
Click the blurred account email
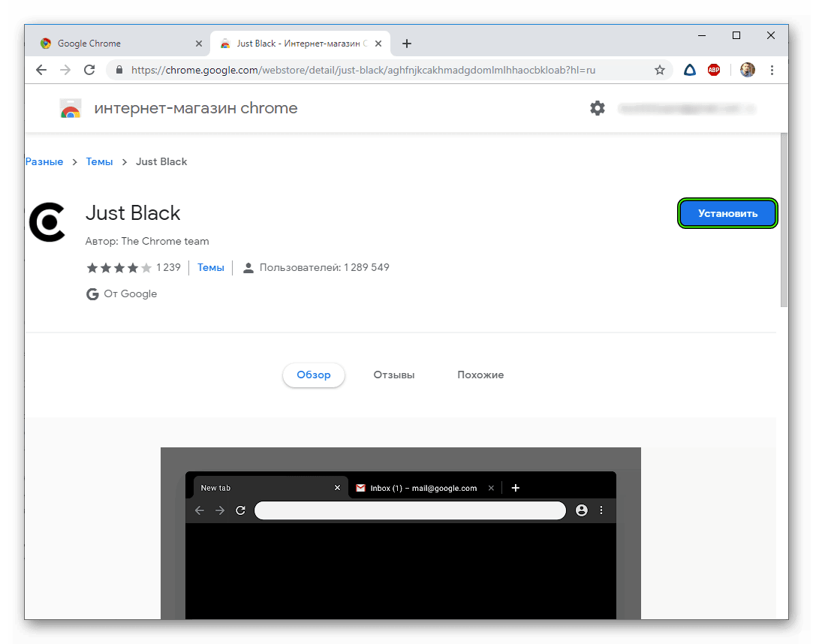tap(686, 108)
